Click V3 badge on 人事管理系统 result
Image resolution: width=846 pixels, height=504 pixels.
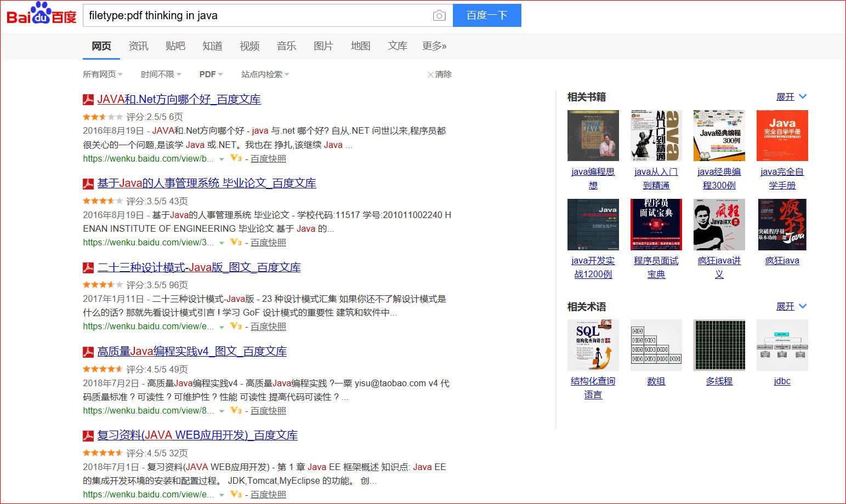(236, 242)
